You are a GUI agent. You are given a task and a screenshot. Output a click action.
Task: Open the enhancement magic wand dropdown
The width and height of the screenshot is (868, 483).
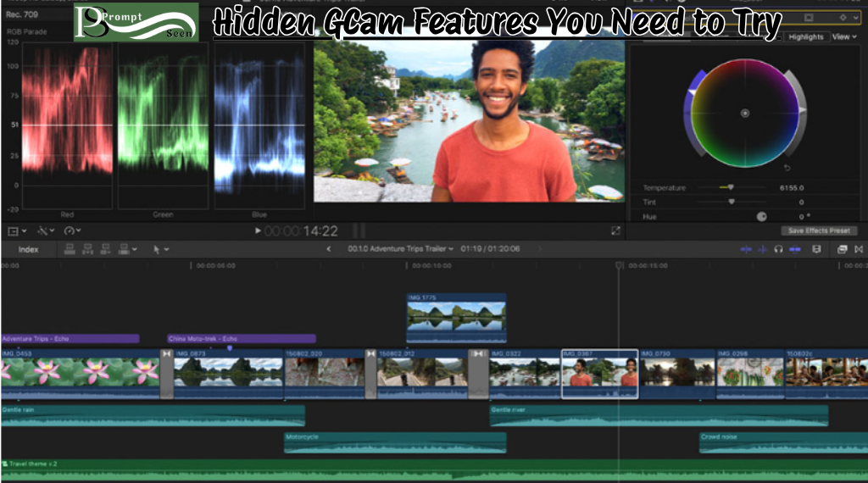[x=46, y=230]
